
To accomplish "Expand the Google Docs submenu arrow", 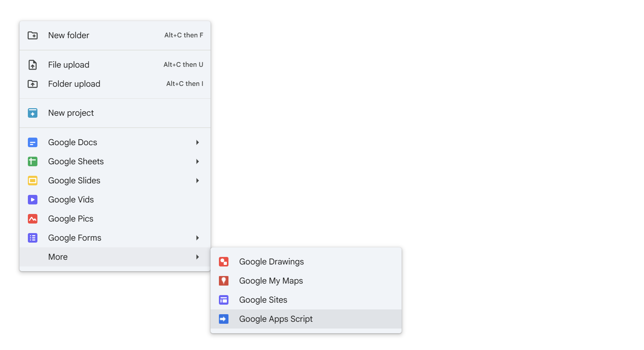I will coord(197,142).
